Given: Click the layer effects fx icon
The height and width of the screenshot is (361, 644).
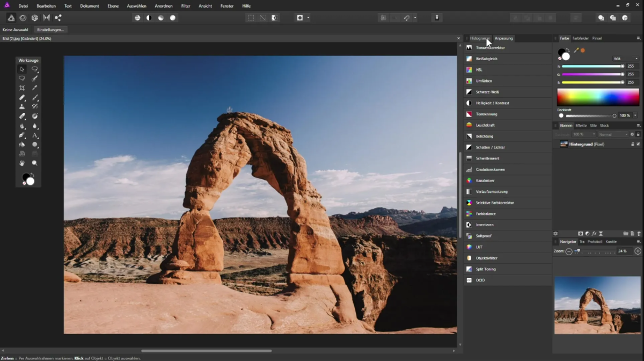Looking at the screenshot, I should [x=594, y=234].
